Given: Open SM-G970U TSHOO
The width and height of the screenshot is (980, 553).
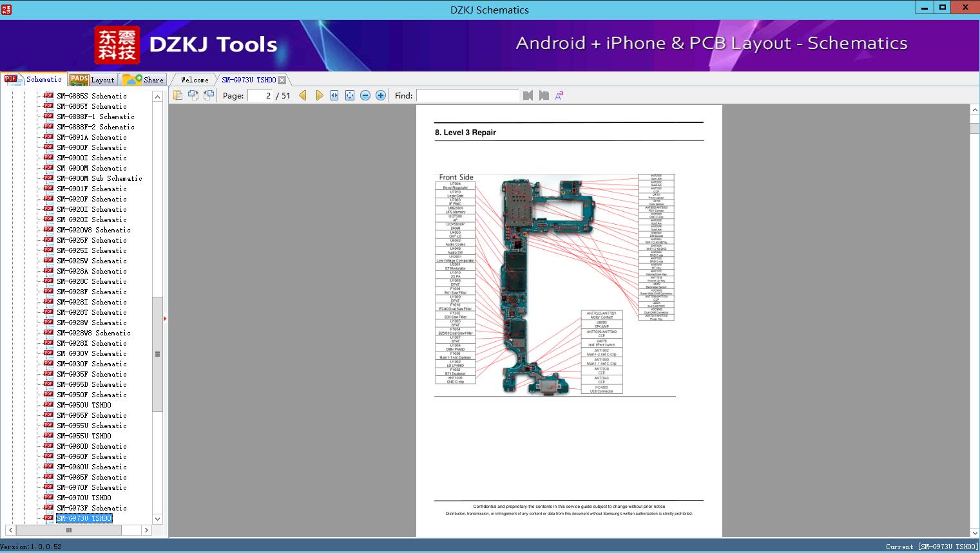Looking at the screenshot, I should click(x=84, y=498).
